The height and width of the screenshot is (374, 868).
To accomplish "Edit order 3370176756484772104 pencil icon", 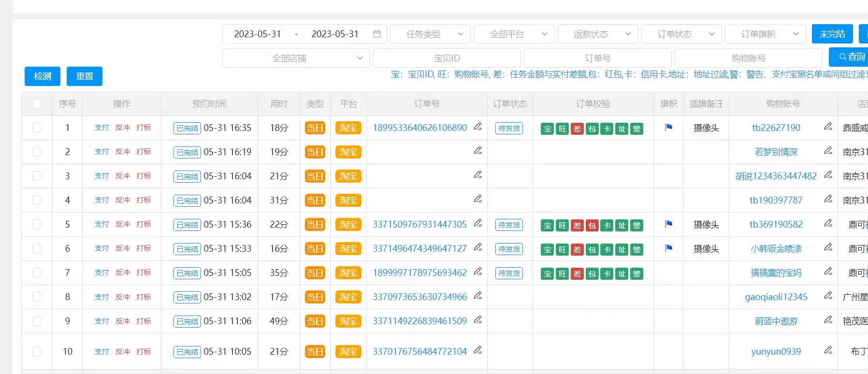I will pos(478,350).
